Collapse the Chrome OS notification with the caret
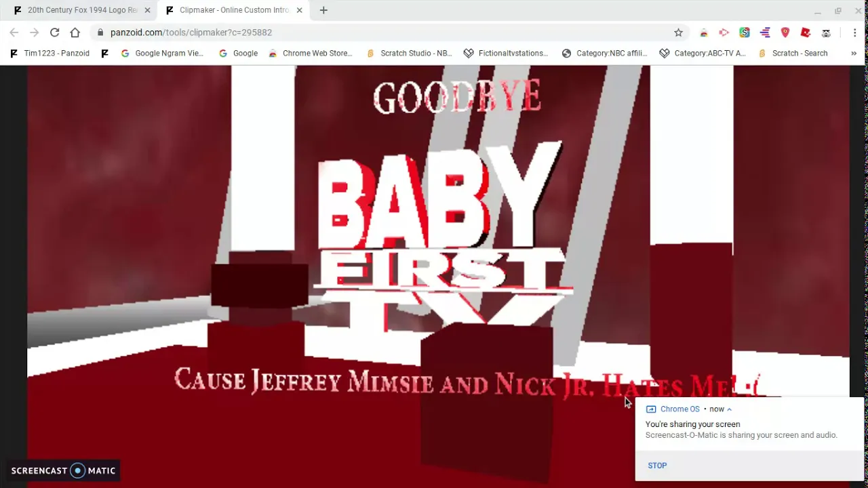Screen dimensions: 868x488 (729, 409)
